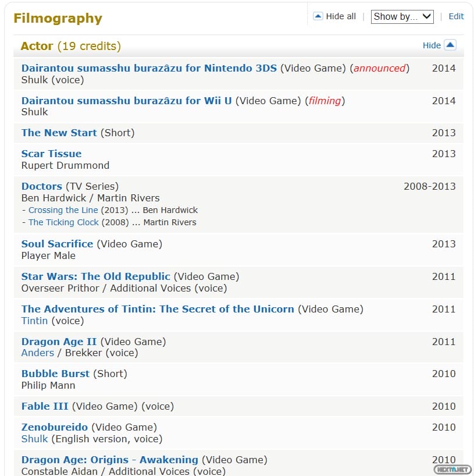Click the Hide link in Actor header
Viewport: 474px width, 476px height.
432,45
